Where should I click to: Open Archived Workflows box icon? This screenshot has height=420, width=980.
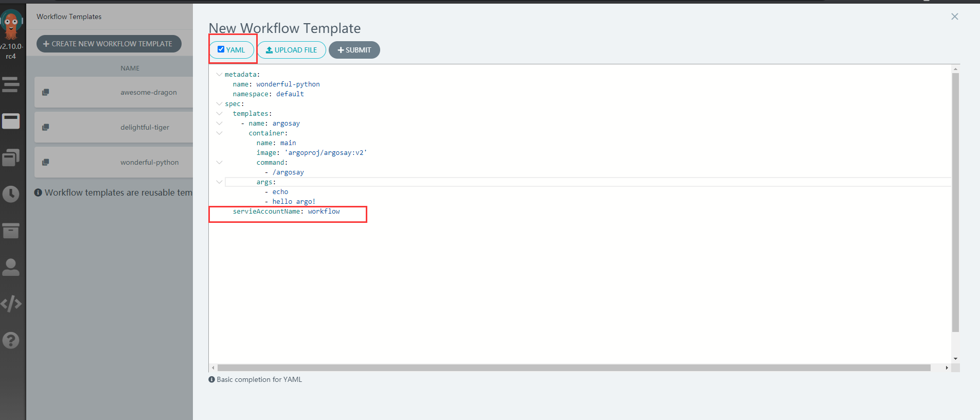(11, 231)
